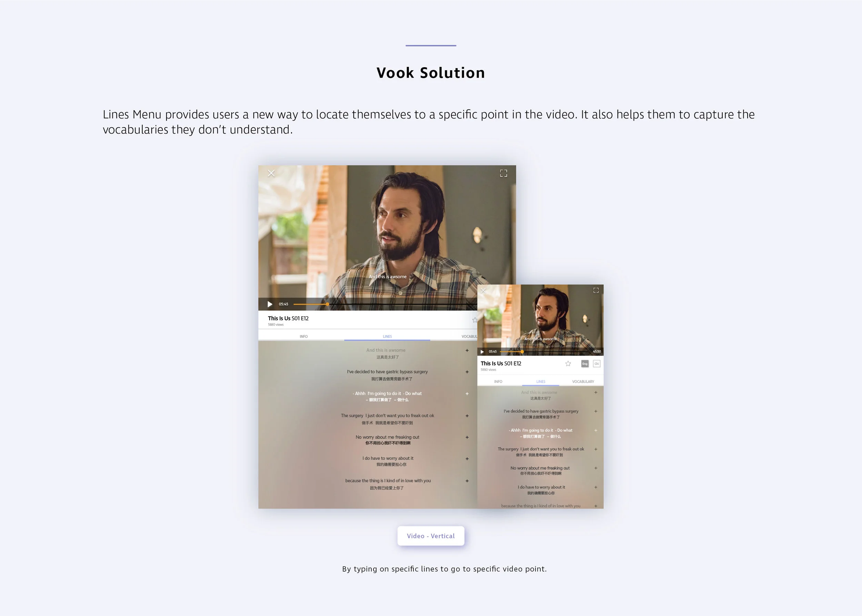
Task: Click the orange progress slider knob
Action: tap(327, 304)
